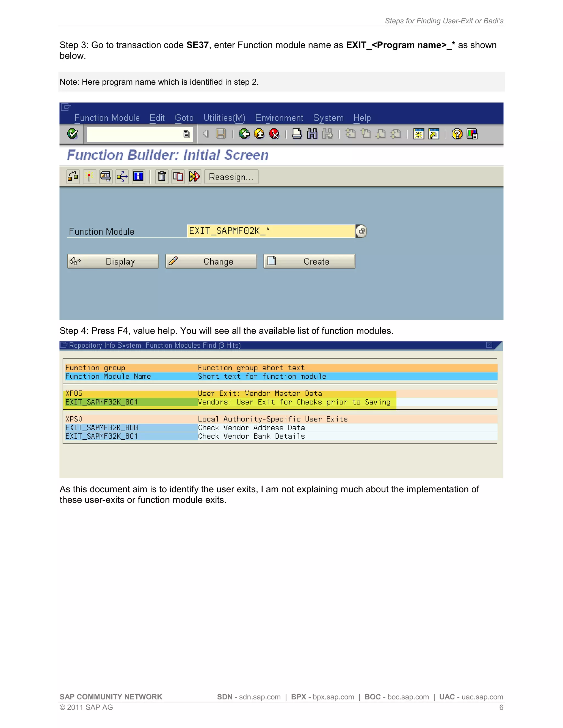
Task: Open the Function Module menu
Action: 107,118
